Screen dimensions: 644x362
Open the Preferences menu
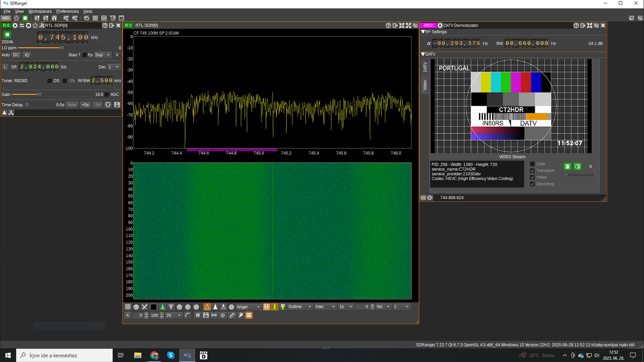(x=67, y=11)
